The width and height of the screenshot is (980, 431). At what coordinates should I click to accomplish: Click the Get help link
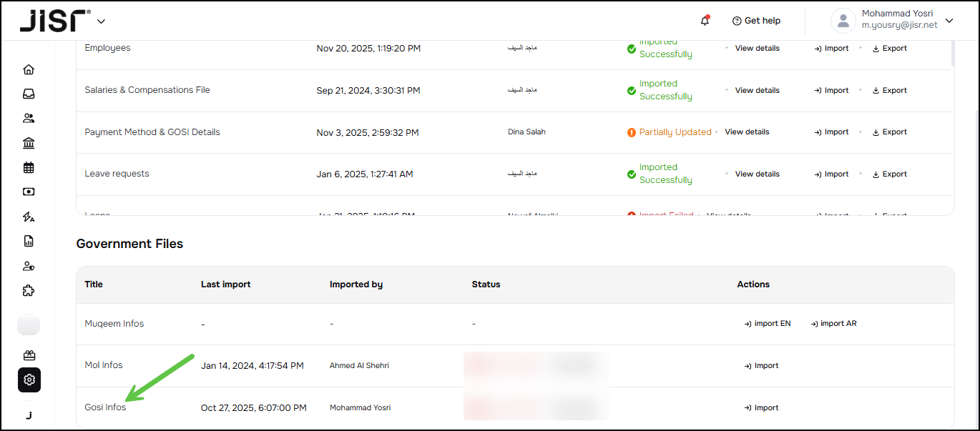click(756, 21)
